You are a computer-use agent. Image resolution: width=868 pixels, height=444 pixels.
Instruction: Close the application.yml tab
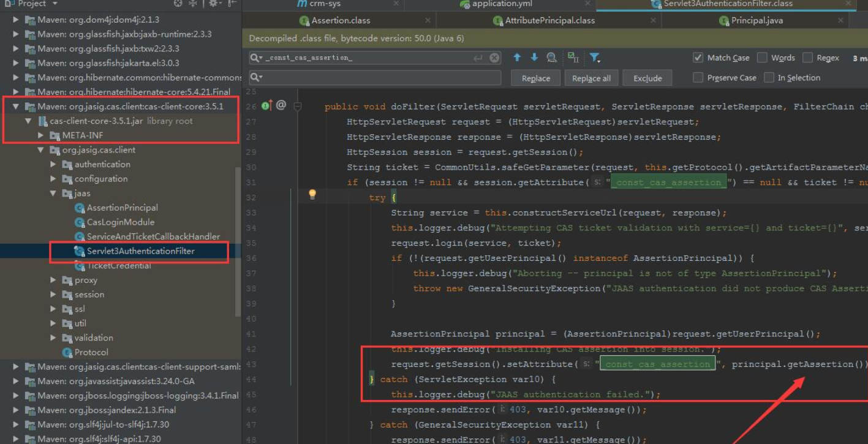[x=586, y=4]
